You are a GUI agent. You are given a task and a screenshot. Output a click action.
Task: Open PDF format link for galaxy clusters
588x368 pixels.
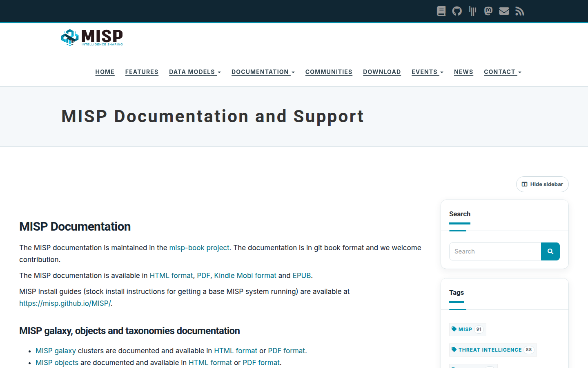click(x=287, y=351)
